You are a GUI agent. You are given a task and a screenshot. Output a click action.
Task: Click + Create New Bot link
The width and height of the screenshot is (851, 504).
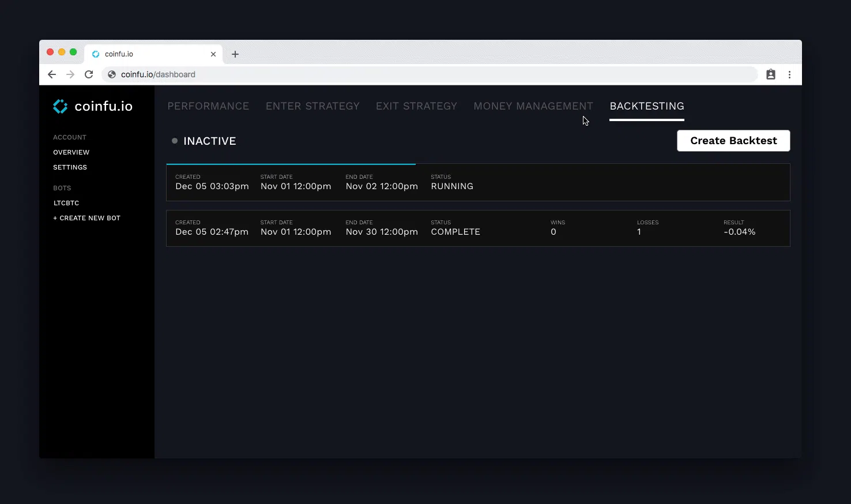86,218
